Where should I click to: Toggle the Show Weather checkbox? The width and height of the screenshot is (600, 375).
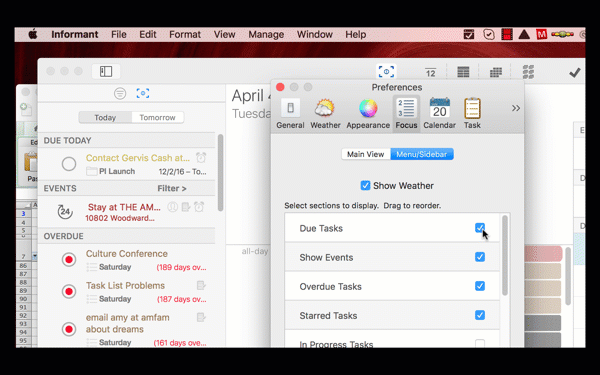[365, 186]
